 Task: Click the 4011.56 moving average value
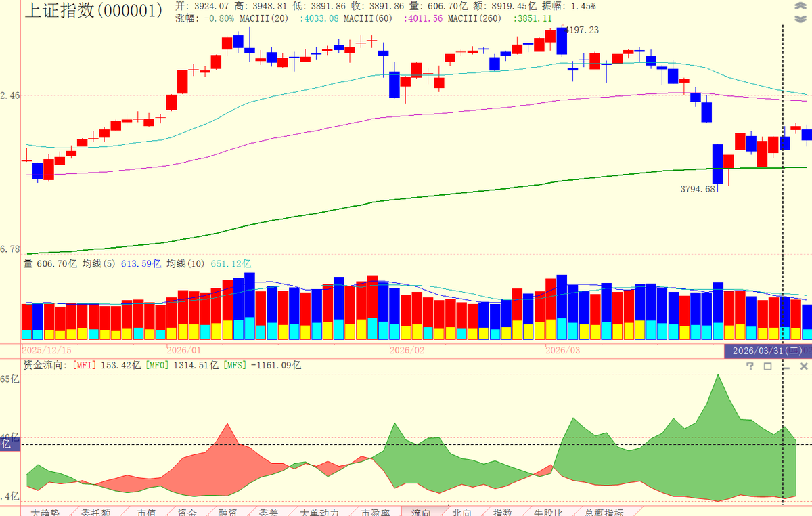click(x=423, y=18)
